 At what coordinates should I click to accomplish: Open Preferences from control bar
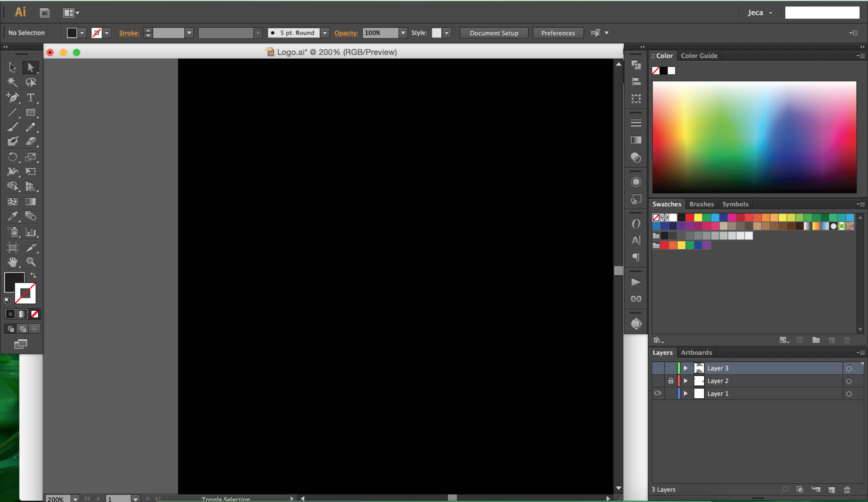click(558, 33)
